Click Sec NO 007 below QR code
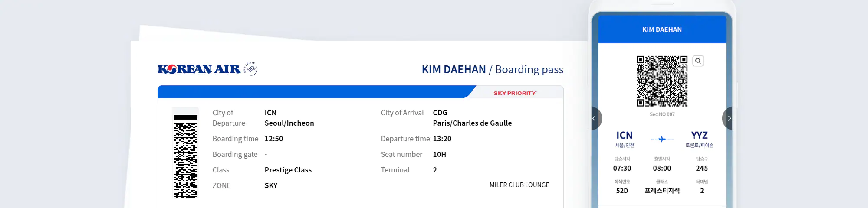 click(x=662, y=114)
